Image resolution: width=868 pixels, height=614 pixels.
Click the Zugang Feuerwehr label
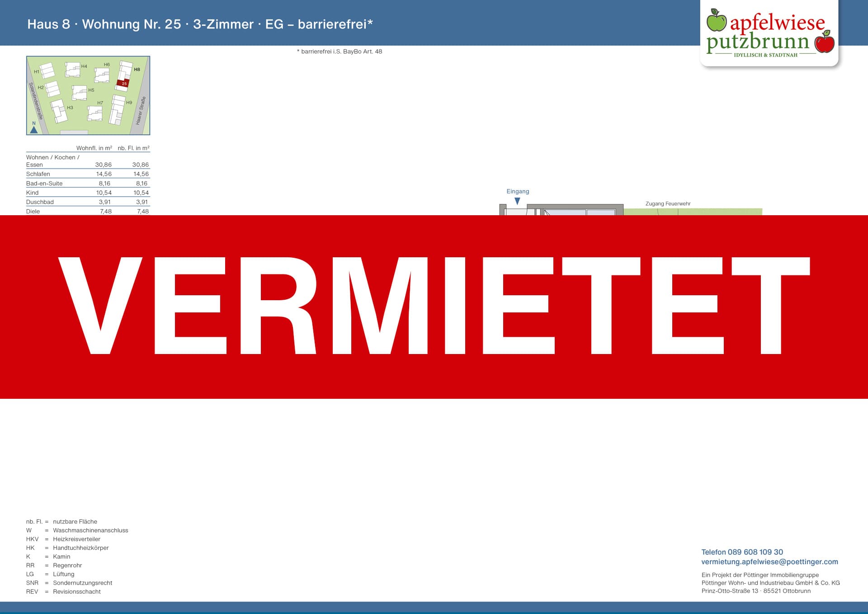tap(668, 204)
